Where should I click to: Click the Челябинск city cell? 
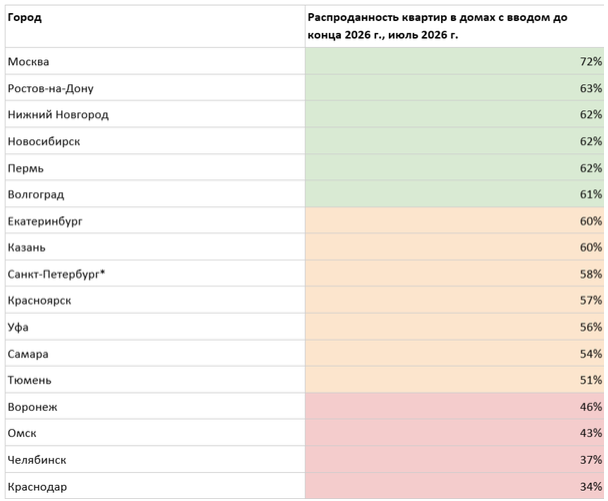coord(155,460)
